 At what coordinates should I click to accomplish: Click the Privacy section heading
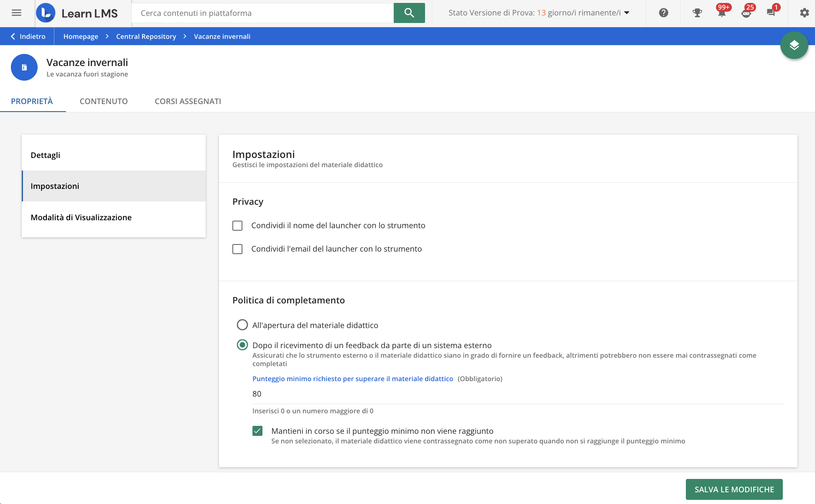(x=248, y=201)
